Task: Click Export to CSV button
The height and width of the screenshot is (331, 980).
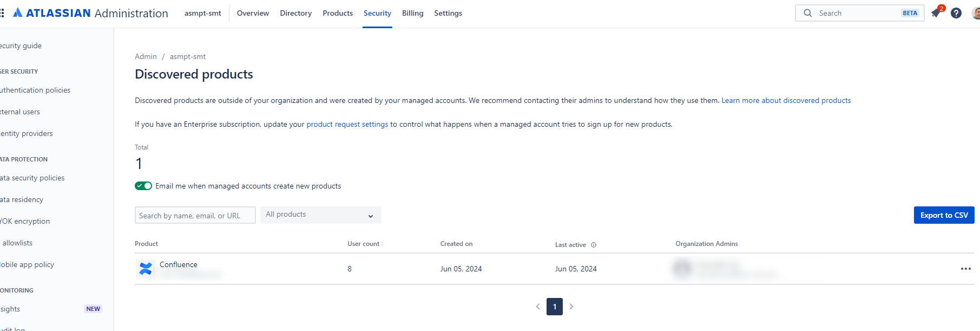Action: pos(944,215)
